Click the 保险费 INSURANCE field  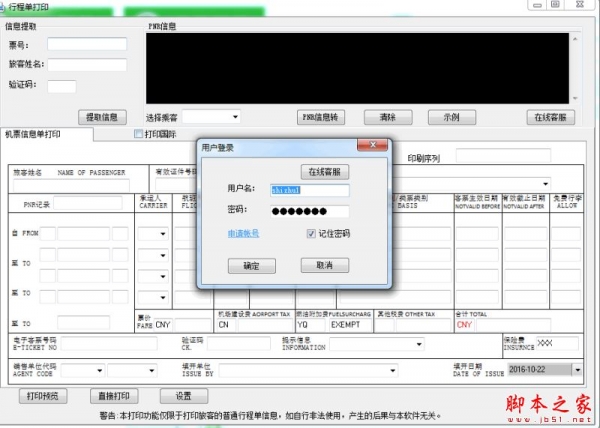point(557,343)
